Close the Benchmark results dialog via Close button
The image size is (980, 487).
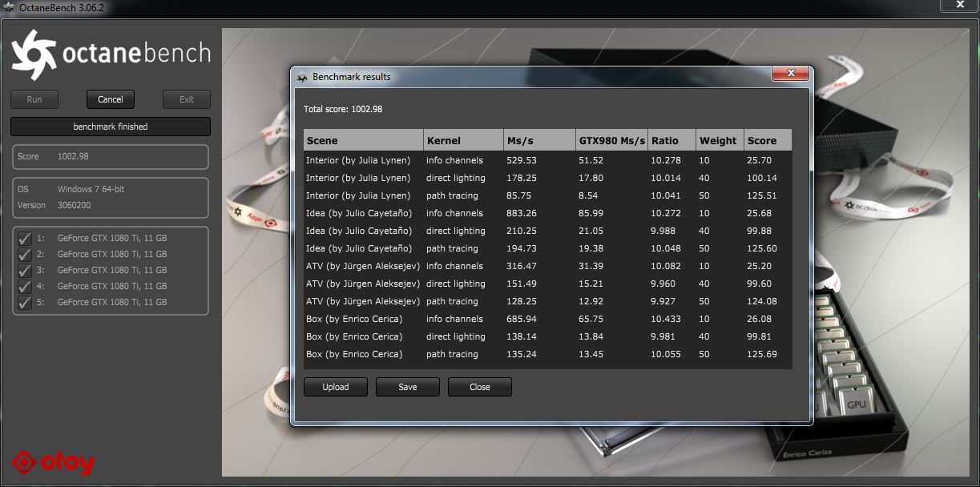tap(480, 387)
